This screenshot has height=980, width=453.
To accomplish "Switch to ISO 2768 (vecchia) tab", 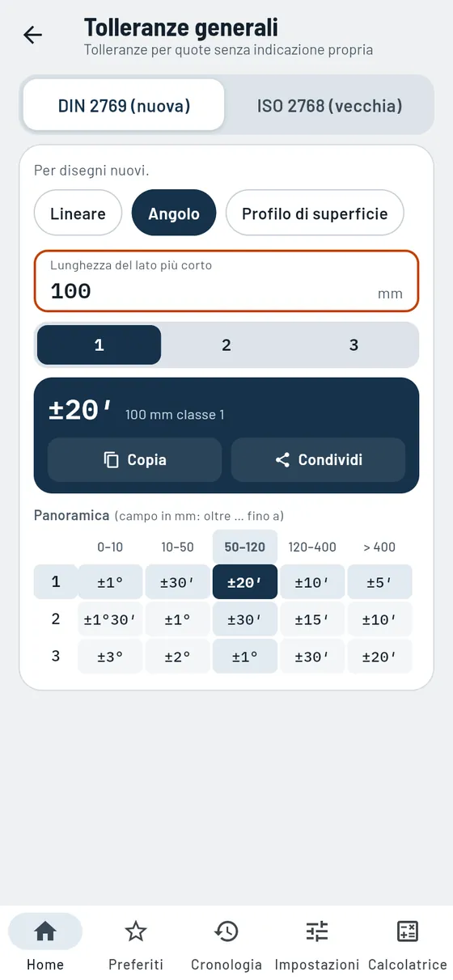I will (x=329, y=105).
